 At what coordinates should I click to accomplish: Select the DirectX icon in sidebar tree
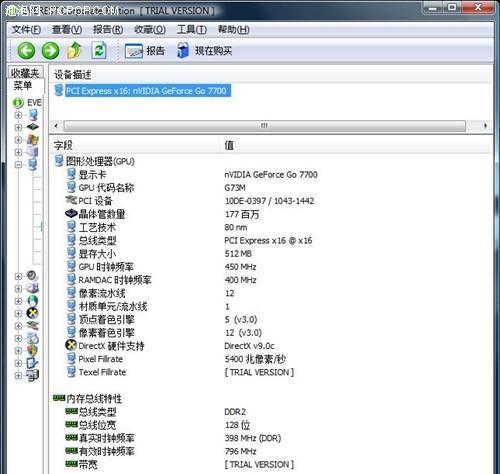point(32,313)
